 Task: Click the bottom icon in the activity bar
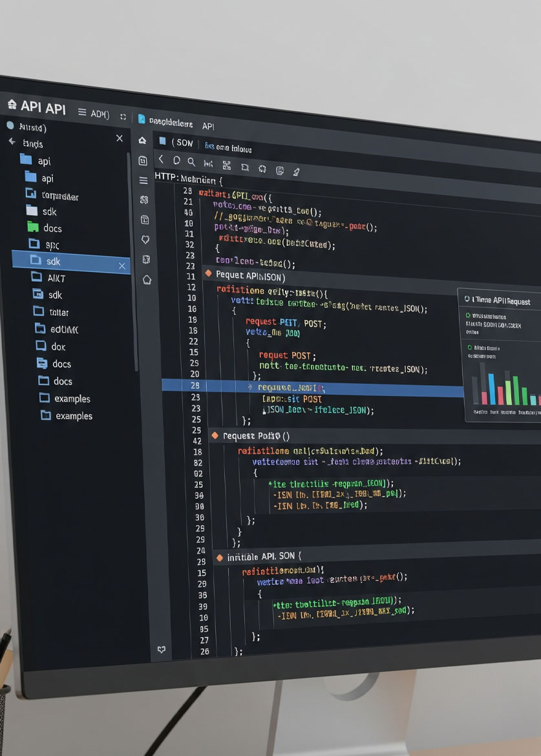pos(162,649)
